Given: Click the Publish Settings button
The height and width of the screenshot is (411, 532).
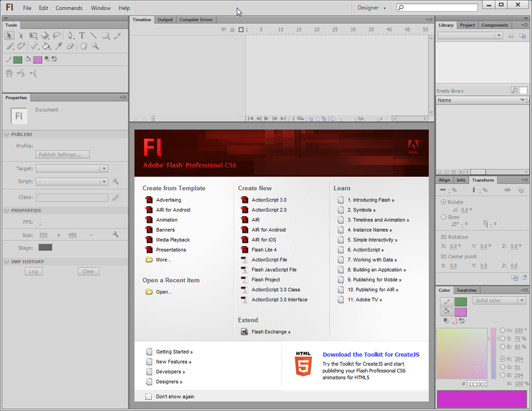Looking at the screenshot, I should click(x=63, y=154).
